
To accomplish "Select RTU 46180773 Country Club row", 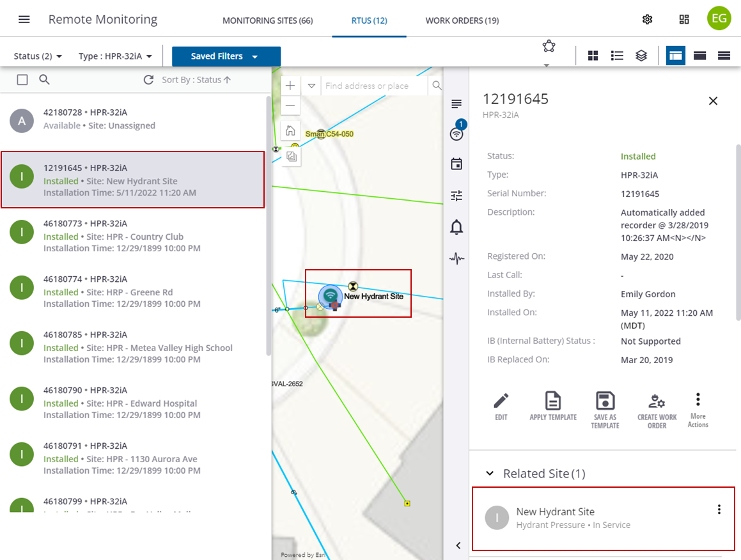I will coord(133,235).
